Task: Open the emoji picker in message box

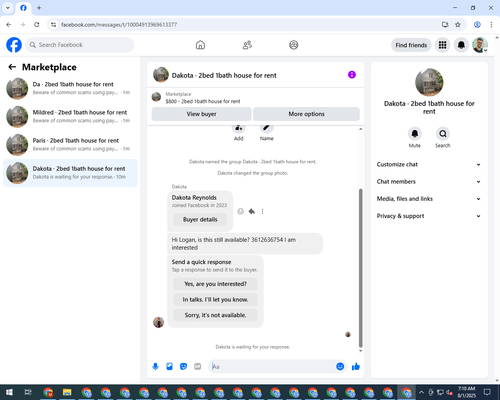Action: coord(340,367)
